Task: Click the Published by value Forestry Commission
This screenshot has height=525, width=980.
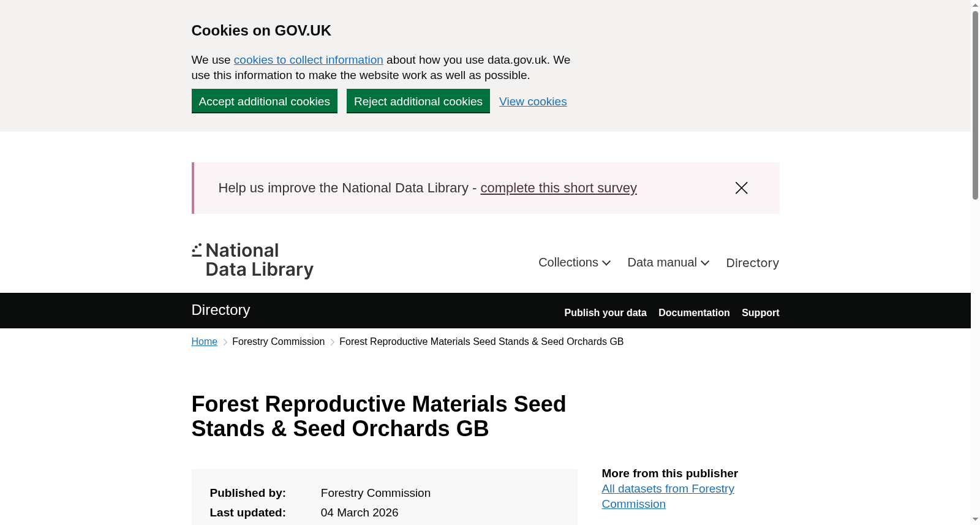Action: (x=375, y=493)
